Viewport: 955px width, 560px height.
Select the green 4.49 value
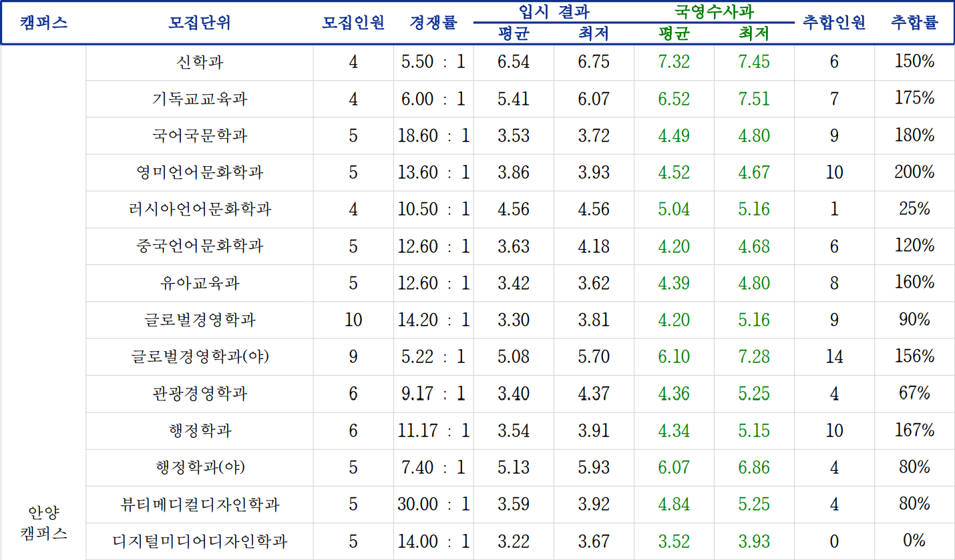[x=674, y=135]
